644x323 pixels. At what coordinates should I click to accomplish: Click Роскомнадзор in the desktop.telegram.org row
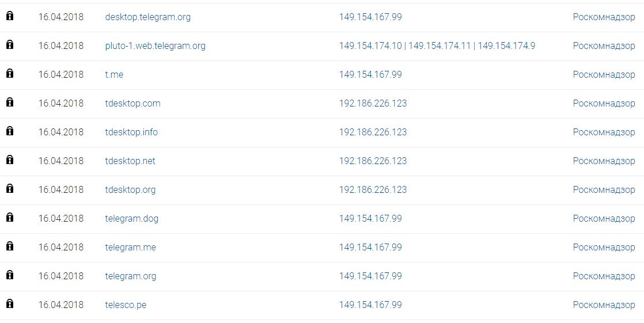point(604,17)
